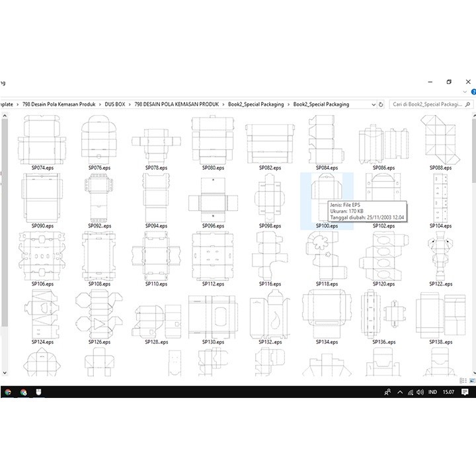This screenshot has height=476, width=476.
Task: Select the SP126.eps file thumbnail
Action: coord(99,314)
